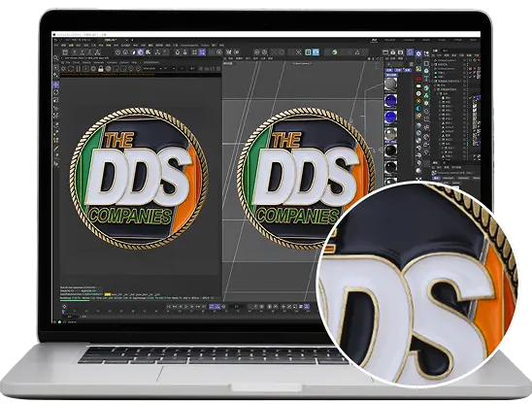The height and width of the screenshot is (404, 532).
Task: Select the Standard layout tab
Action: [390, 40]
